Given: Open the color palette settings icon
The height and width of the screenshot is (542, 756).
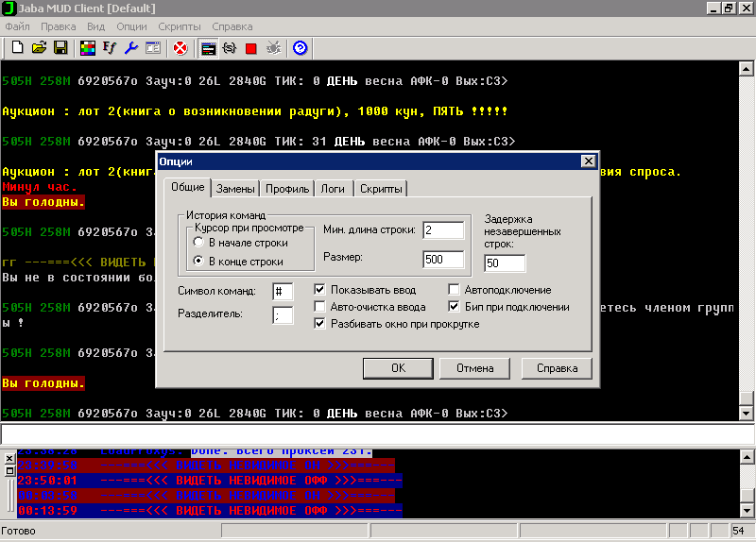Looking at the screenshot, I should 88,47.
